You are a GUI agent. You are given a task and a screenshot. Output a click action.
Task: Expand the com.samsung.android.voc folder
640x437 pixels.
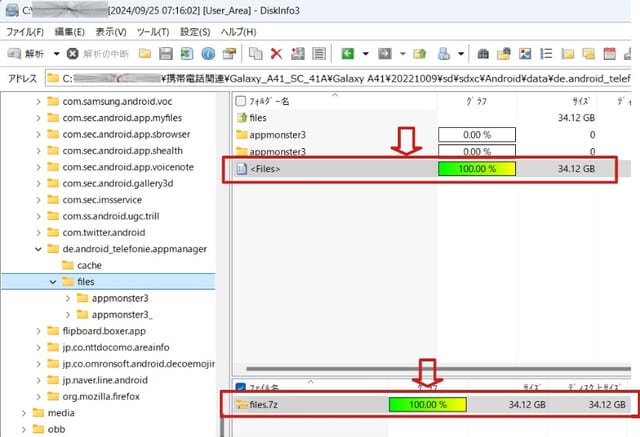[39, 102]
